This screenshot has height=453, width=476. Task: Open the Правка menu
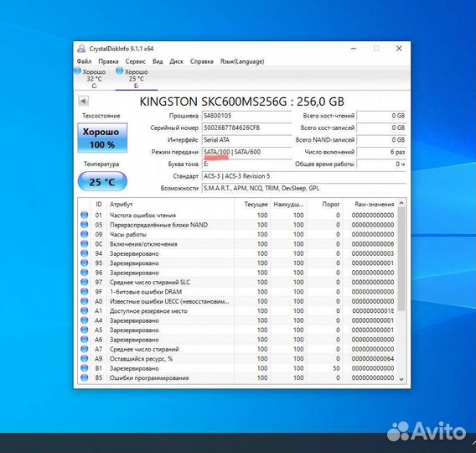[x=108, y=61]
